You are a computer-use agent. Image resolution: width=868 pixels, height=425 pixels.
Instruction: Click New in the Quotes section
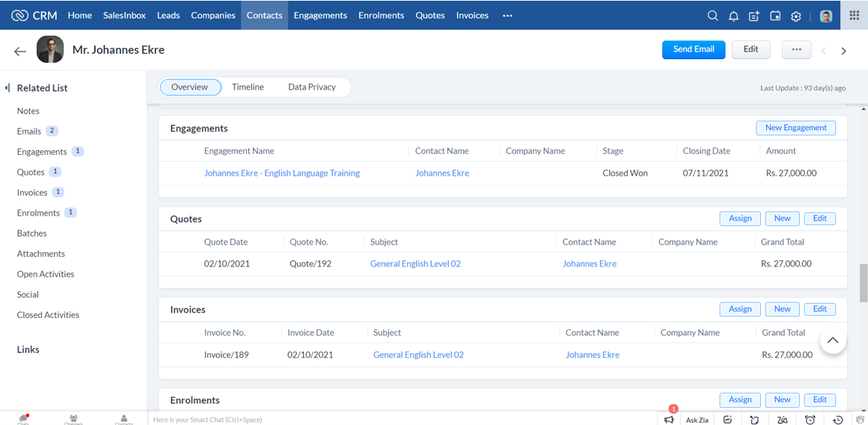[782, 218]
